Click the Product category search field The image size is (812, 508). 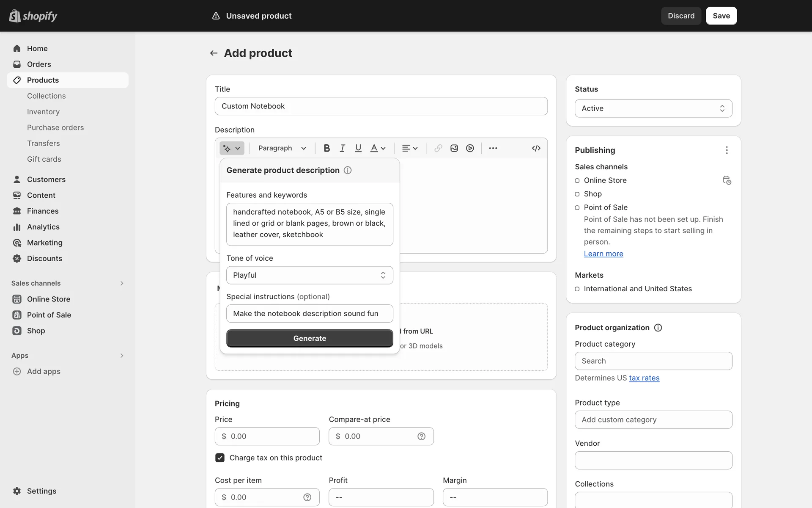pos(653,361)
